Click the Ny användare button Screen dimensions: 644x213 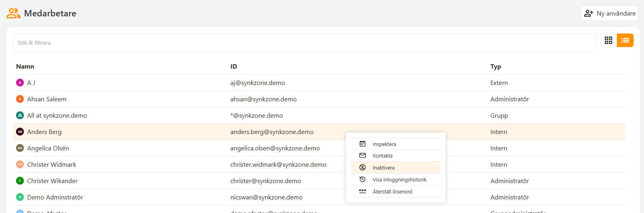(x=610, y=13)
